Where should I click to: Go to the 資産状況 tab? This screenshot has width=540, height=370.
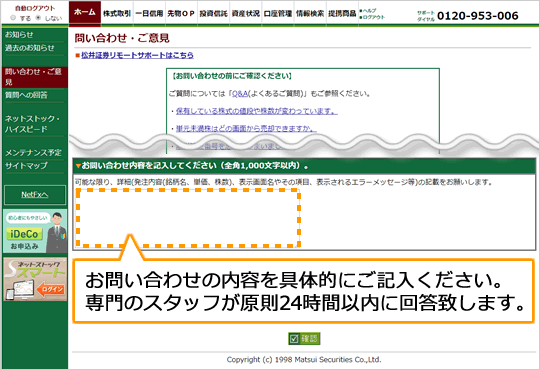point(246,13)
